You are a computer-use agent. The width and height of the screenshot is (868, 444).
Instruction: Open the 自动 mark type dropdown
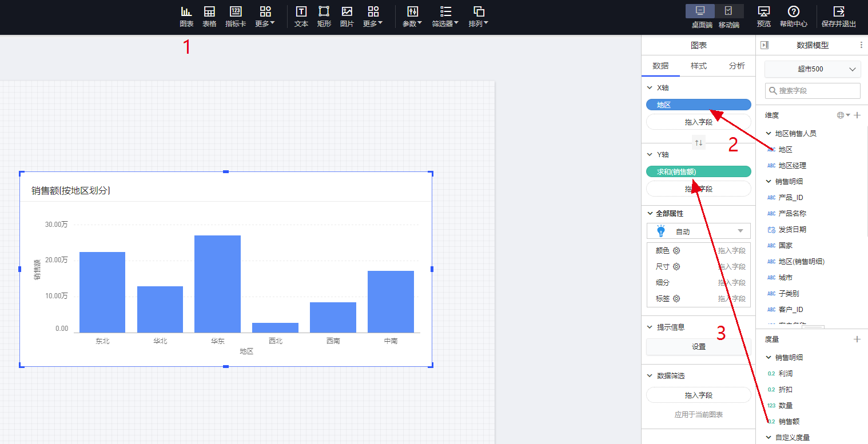coord(698,231)
